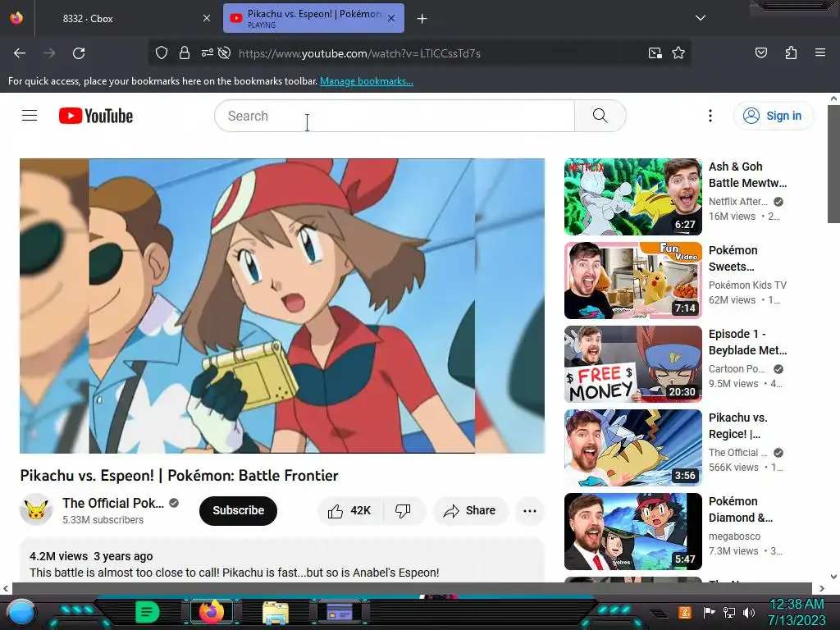Viewport: 840px width, 630px height.
Task: Switch to the Pikachu vs. Espeon tab
Action: click(x=313, y=18)
